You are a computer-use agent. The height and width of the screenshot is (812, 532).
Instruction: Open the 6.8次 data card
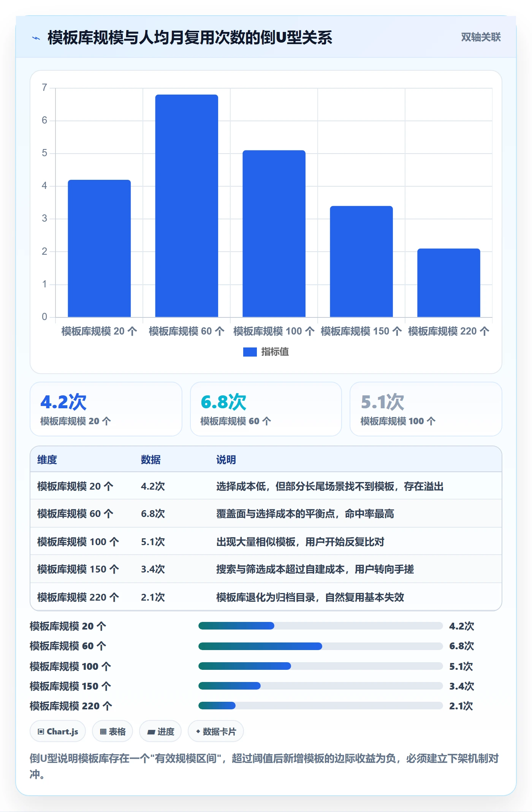point(266,409)
